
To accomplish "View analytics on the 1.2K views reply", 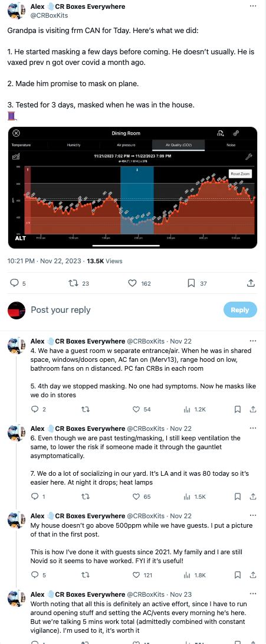I will [194, 409].
